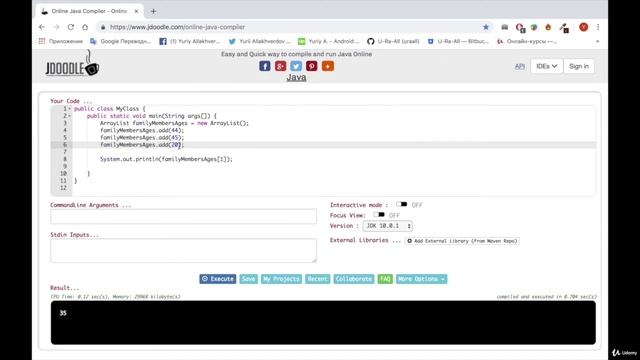
Task: Bookmark this page with star icon
Action: point(486,27)
